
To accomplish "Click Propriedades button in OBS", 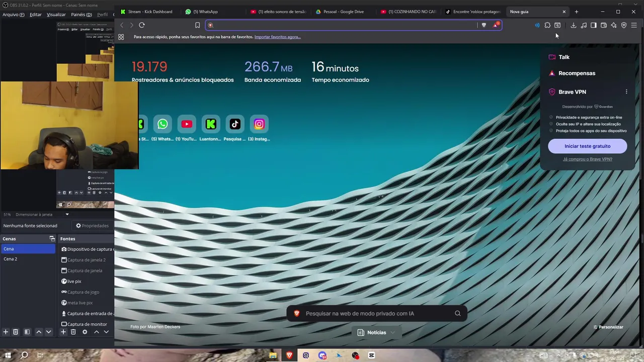I will [92, 226].
